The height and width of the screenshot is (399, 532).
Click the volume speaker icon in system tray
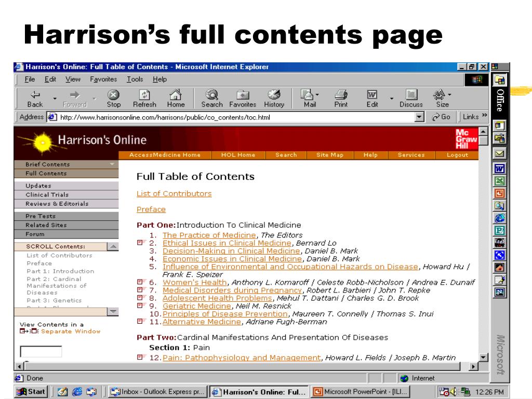454,392
